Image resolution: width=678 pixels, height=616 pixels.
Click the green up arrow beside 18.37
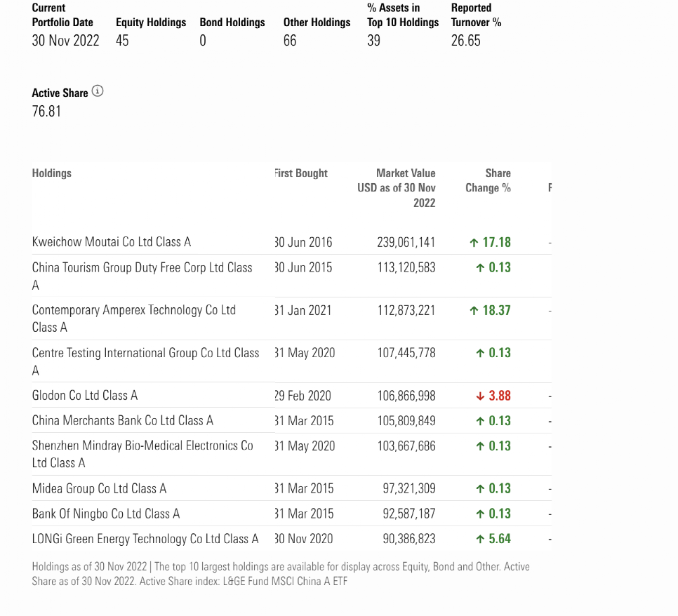coord(474,311)
